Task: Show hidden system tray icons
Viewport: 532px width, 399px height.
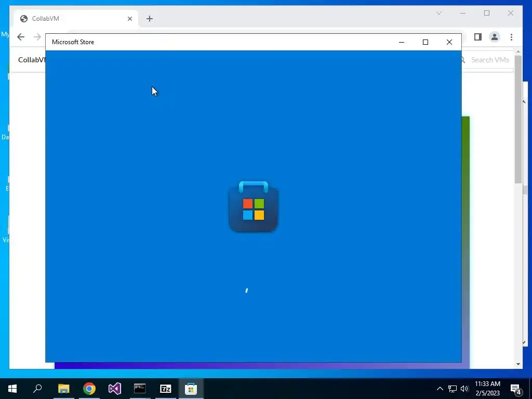Action: (440, 389)
